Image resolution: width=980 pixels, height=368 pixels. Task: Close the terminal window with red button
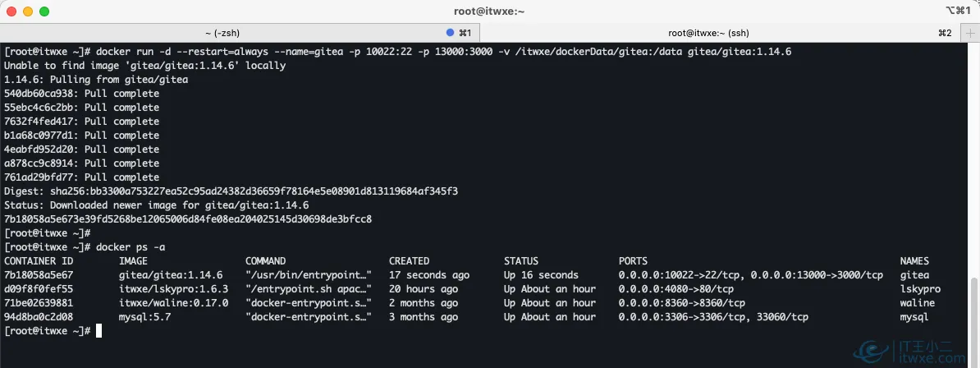(x=11, y=11)
